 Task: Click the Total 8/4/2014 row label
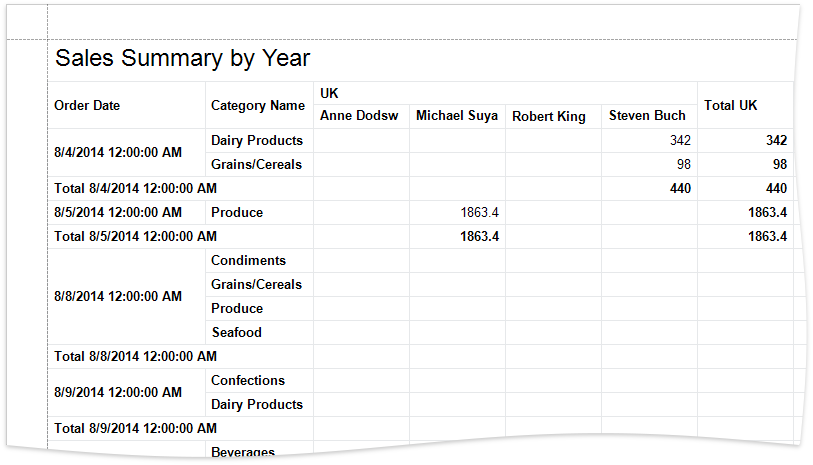point(136,188)
